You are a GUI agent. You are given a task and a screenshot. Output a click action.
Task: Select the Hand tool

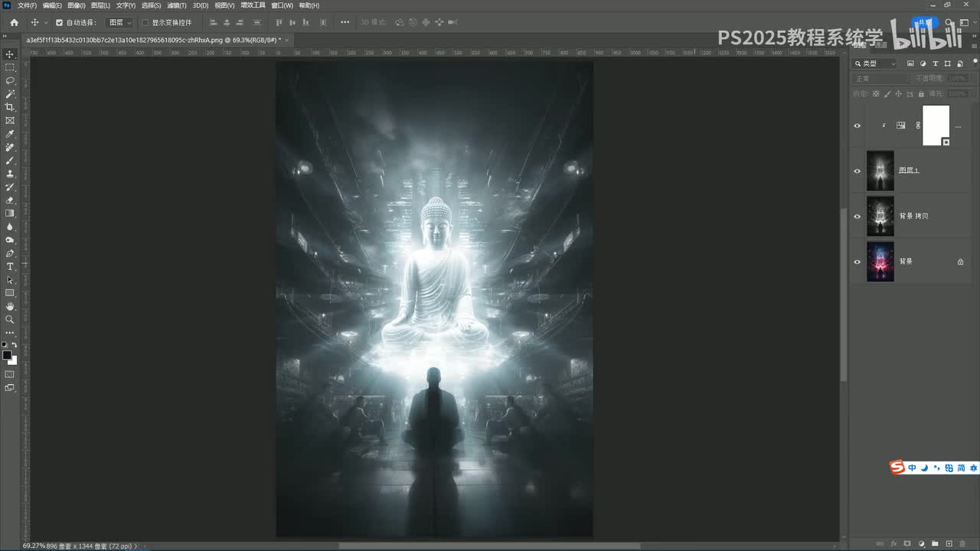pos(10,306)
